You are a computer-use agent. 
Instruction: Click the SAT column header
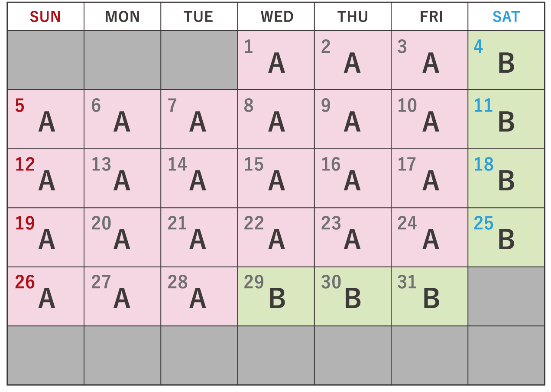click(506, 17)
